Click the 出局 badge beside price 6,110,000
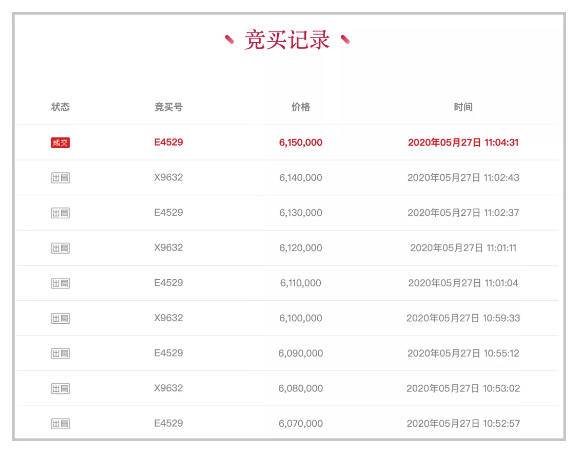Image resolution: width=579 pixels, height=451 pixels. tap(60, 283)
